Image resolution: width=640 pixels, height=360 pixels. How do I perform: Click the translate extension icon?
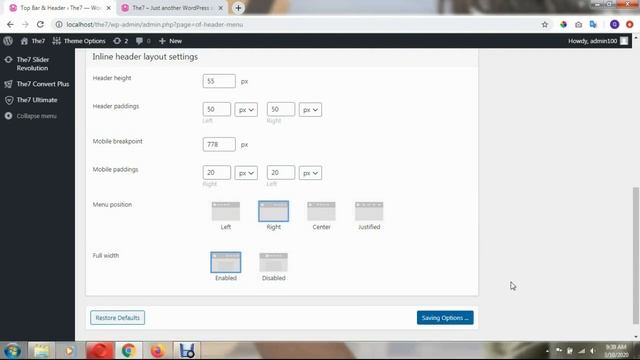593,24
